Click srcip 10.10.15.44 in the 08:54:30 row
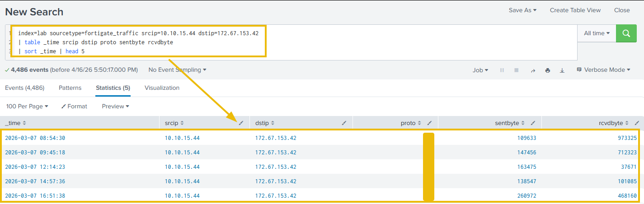Viewport: 644px width, 204px height. point(182,138)
